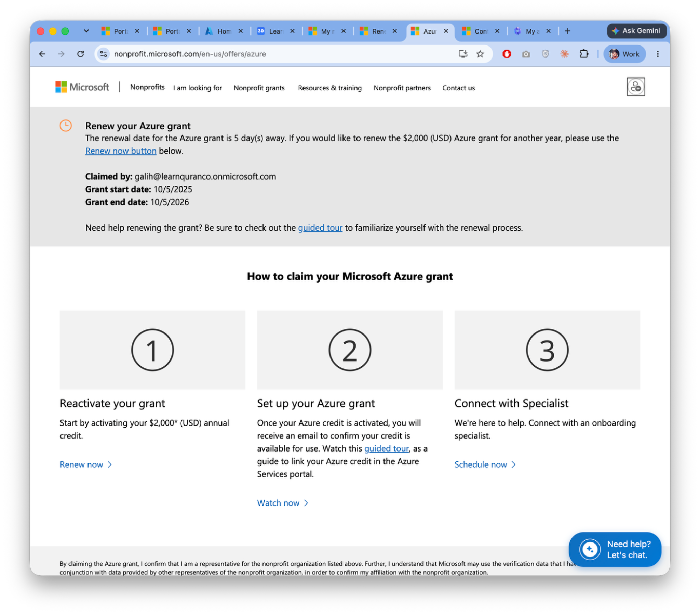
Task: Click the install app icon in address bar
Action: pos(463,54)
